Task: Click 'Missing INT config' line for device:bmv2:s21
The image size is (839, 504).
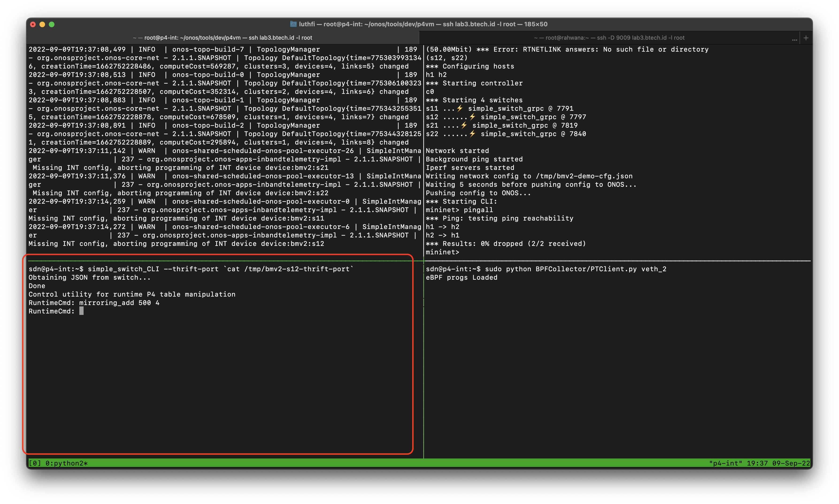Action: pyautogui.click(x=180, y=168)
